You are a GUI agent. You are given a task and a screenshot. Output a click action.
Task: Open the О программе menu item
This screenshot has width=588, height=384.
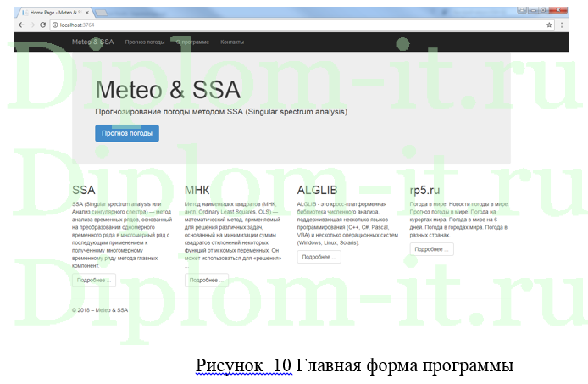[192, 42]
